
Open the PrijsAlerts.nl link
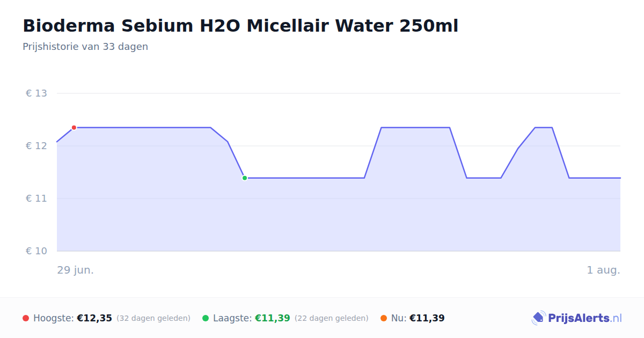pos(577,318)
